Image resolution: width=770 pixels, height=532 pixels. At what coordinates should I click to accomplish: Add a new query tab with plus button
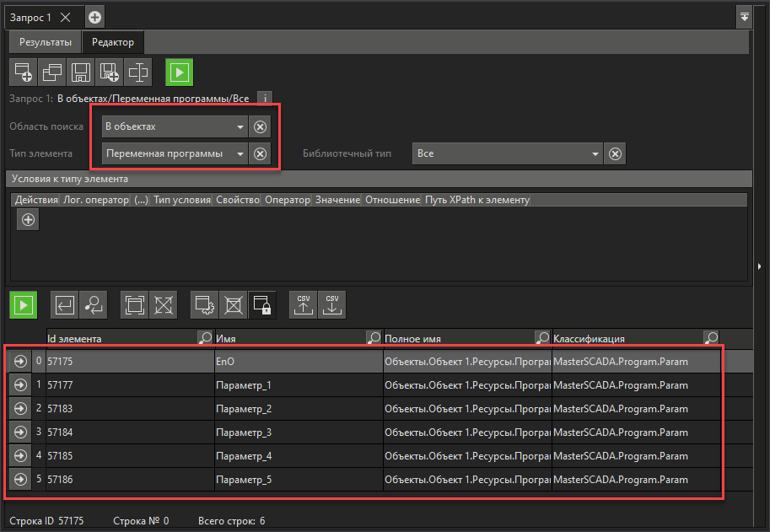pos(94,17)
